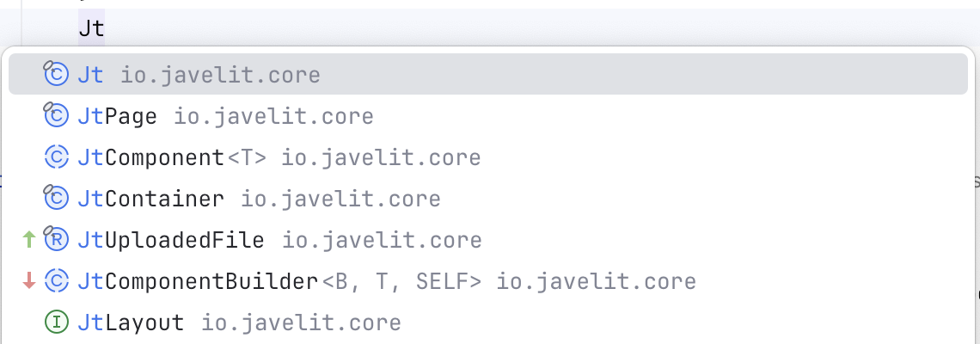Choose JtPage from the completion list

pos(117,116)
